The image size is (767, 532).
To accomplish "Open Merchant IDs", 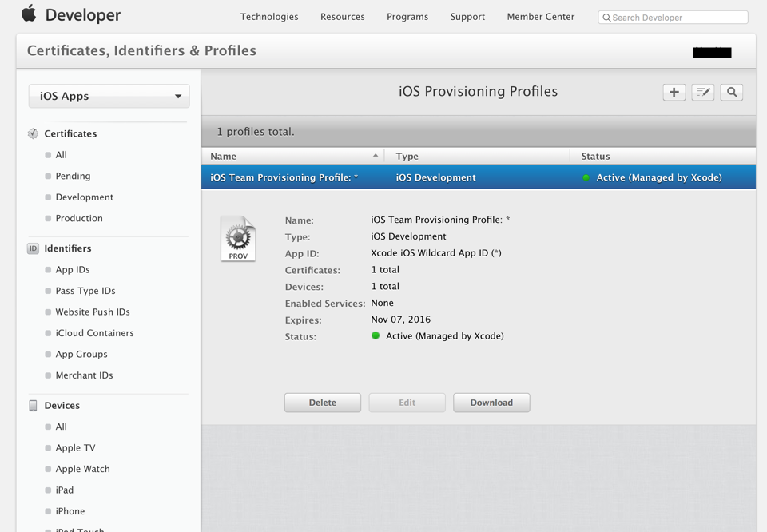I will [84, 375].
